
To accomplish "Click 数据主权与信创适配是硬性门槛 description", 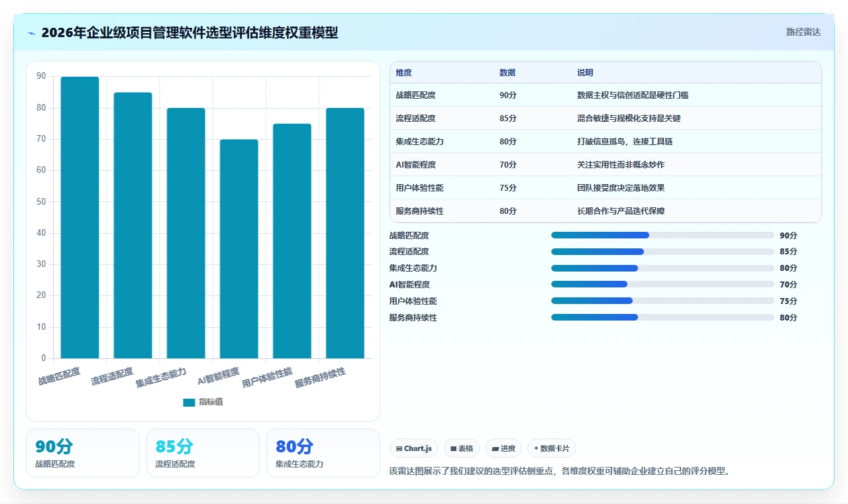I will pos(633,95).
